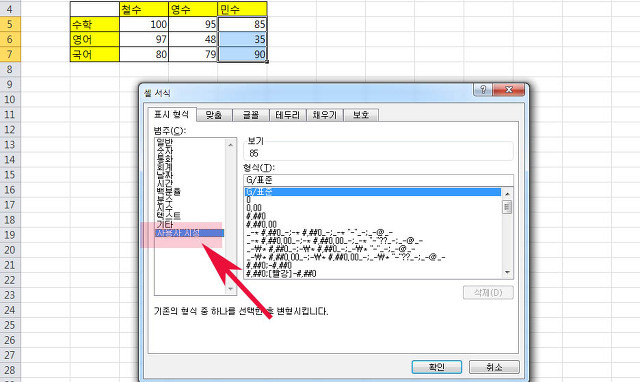Select 백분율 in the category list

(x=168, y=191)
